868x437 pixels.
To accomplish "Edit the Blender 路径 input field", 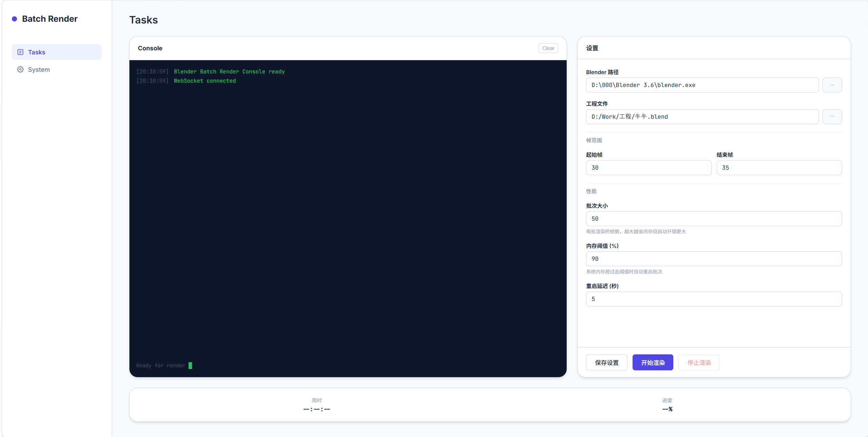I will click(x=702, y=85).
